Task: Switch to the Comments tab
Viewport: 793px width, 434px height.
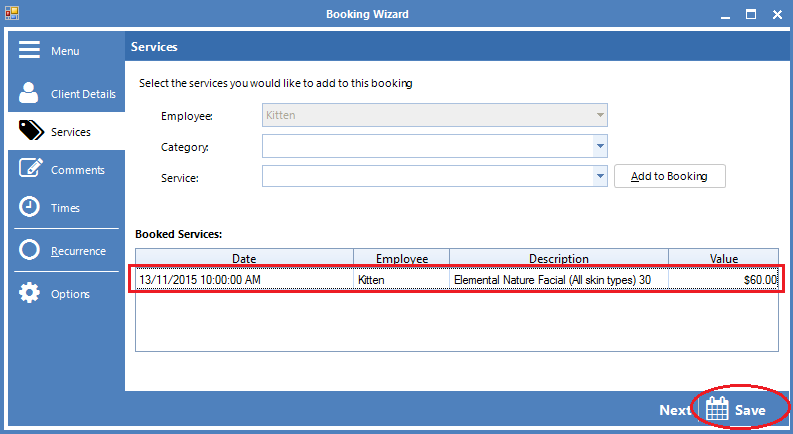Action: [78, 170]
